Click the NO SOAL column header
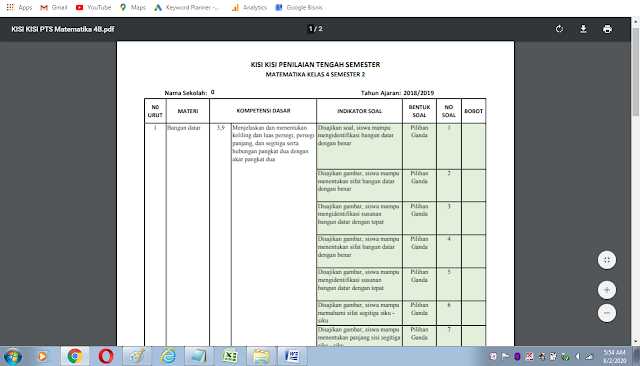Viewport: 640px width, 366px height. pyautogui.click(x=449, y=111)
